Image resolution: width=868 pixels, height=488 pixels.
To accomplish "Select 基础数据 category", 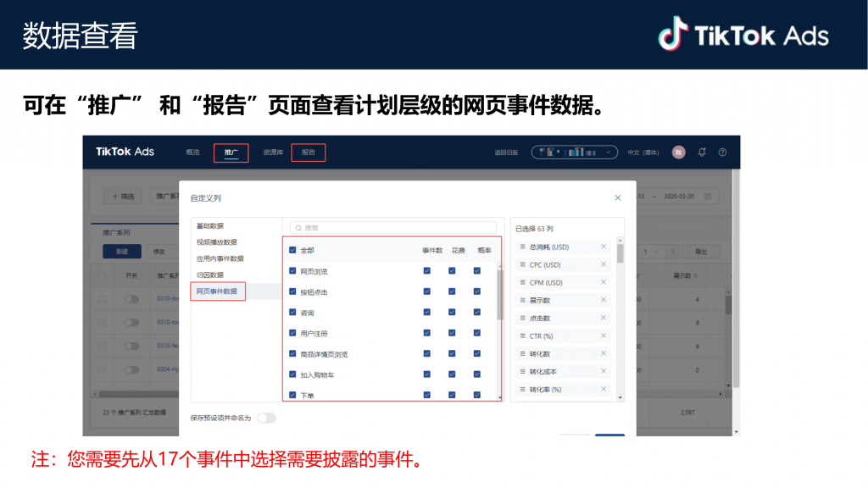I will click(x=210, y=225).
